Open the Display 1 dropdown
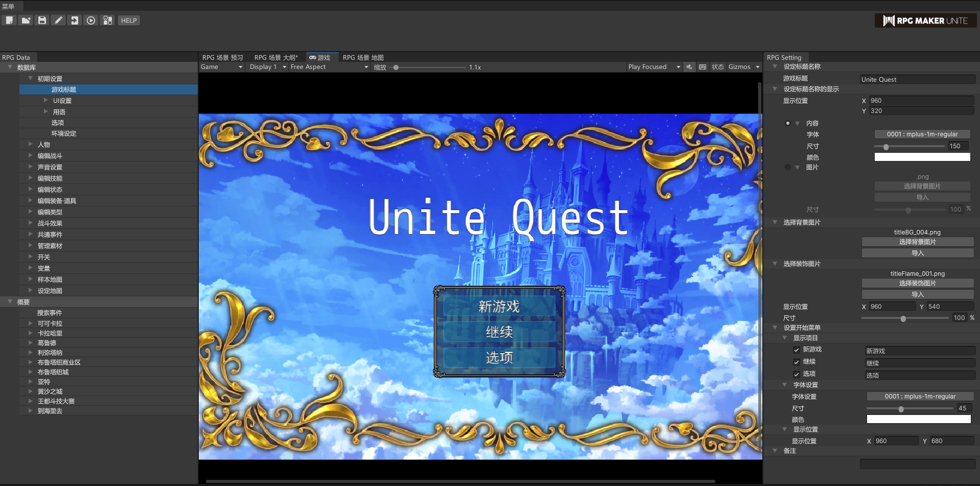The image size is (980, 486). point(268,67)
